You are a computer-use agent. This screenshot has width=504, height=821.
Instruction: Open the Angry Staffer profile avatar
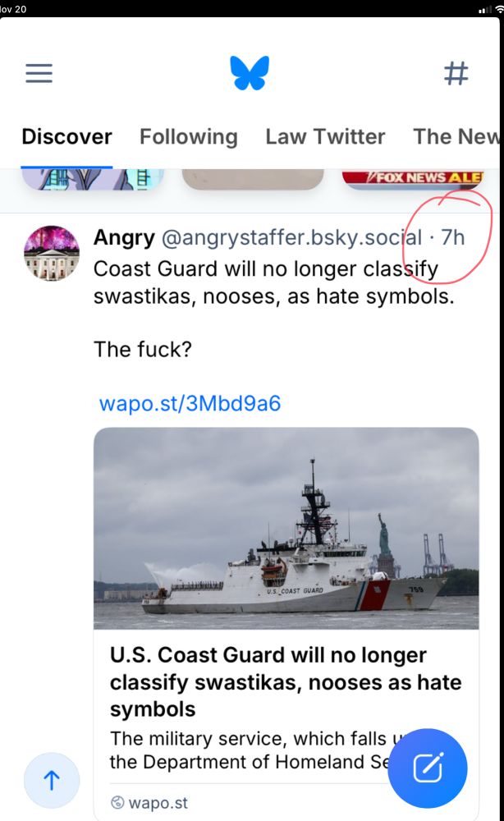[x=52, y=253]
